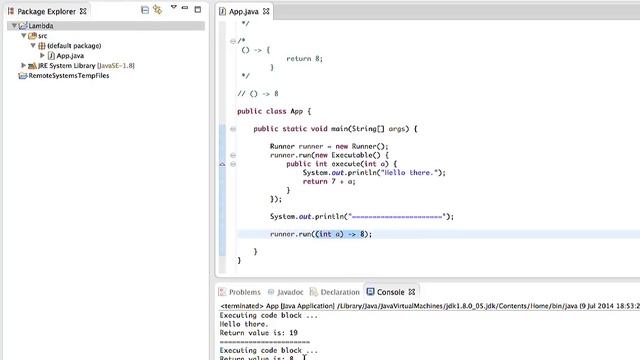Click the Lambda project icon
The width and height of the screenshot is (640, 360).
[x=23, y=26]
